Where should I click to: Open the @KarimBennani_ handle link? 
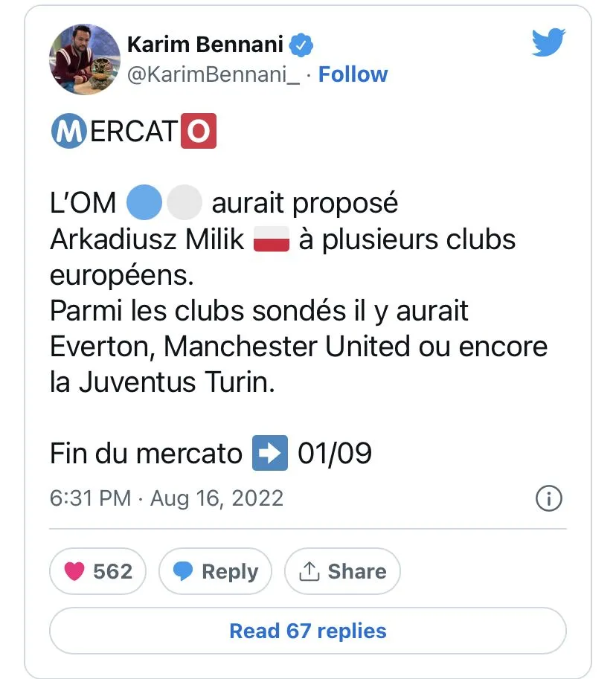click(x=213, y=75)
